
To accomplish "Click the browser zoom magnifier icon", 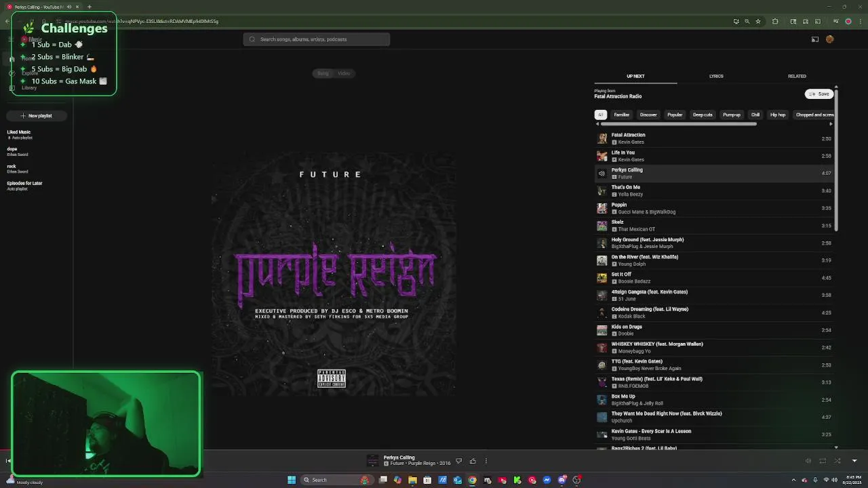I will 747,21.
